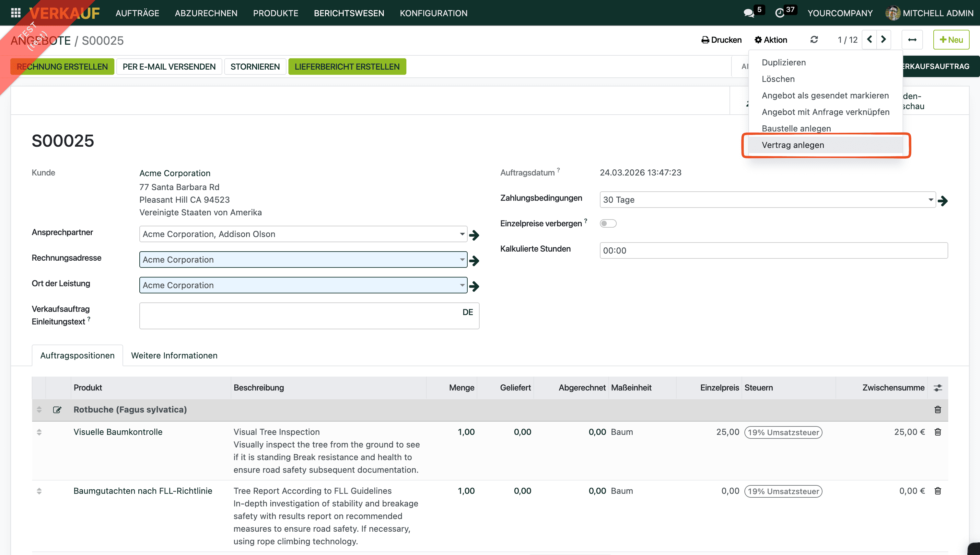The width and height of the screenshot is (980, 555).
Task: Toggle Einzelpreise verbergen switch
Action: point(608,223)
